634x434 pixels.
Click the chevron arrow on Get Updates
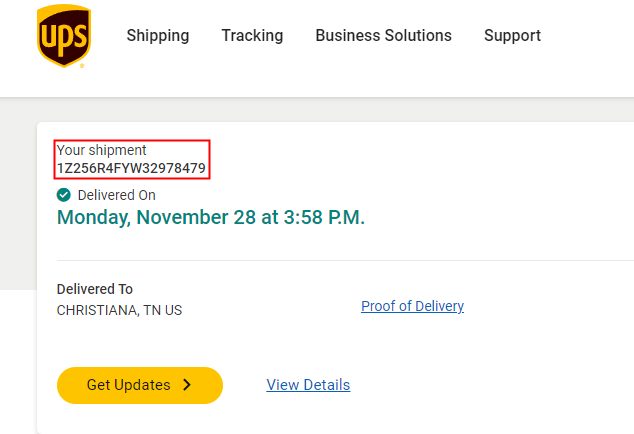pos(187,385)
